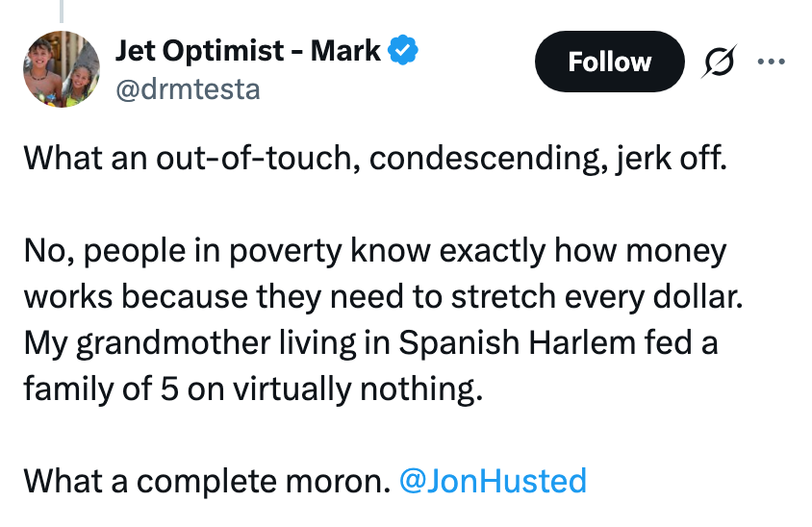The height and width of the screenshot is (527, 812).
Task: Open the three-dot more options menu
Action: 773,62
